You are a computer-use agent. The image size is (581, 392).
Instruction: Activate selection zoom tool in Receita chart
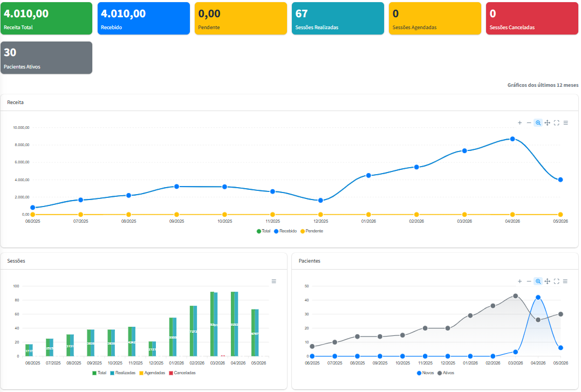point(538,122)
